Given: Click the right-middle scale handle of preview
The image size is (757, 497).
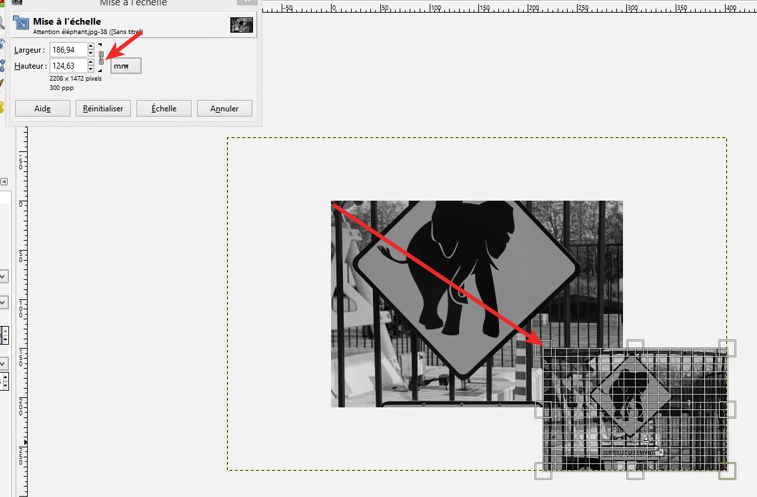Looking at the screenshot, I should click(x=728, y=409).
